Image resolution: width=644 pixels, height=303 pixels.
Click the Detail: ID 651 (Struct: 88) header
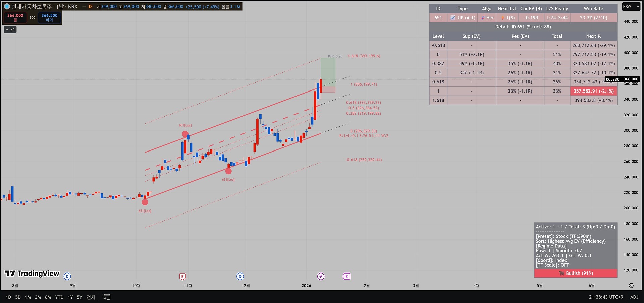[x=523, y=27]
